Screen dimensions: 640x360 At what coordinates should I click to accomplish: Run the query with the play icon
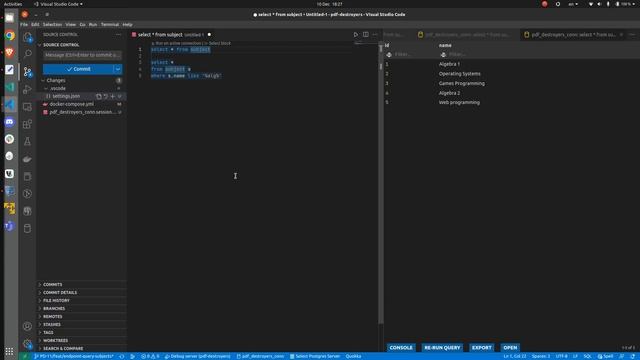click(356, 35)
